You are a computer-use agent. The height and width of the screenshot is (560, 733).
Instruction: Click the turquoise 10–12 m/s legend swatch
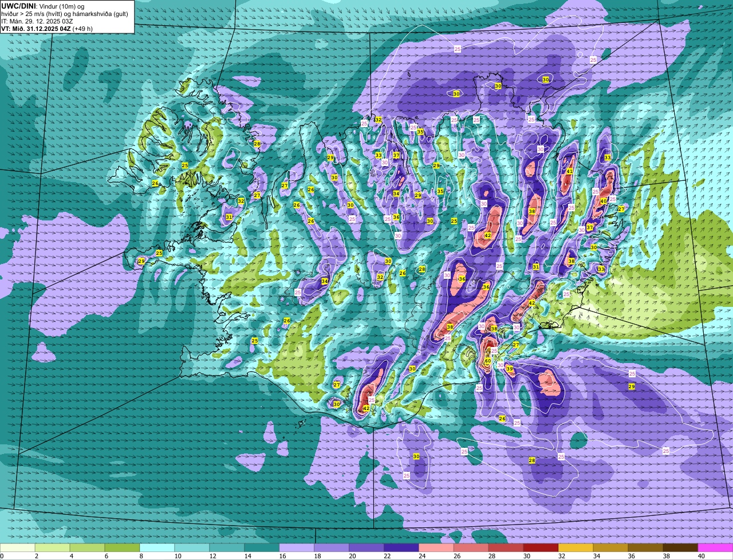[192, 547]
